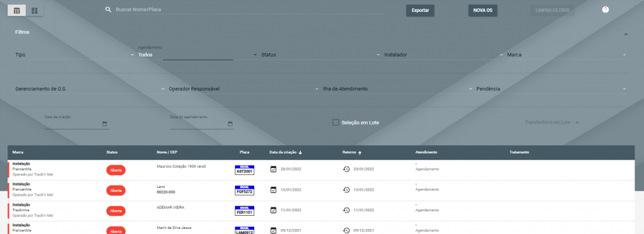This screenshot has width=644, height=234.
Task: Switch to table list view icon
Action: (17, 11)
